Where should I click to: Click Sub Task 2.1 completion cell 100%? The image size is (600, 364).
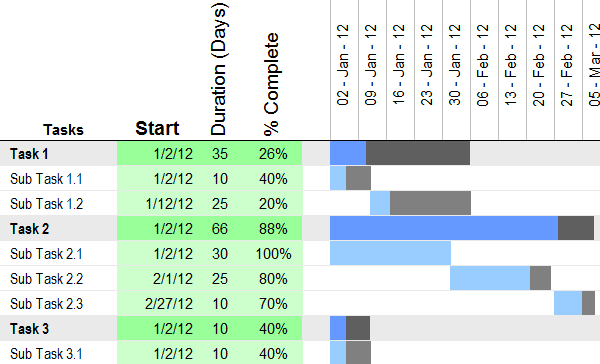point(273,254)
